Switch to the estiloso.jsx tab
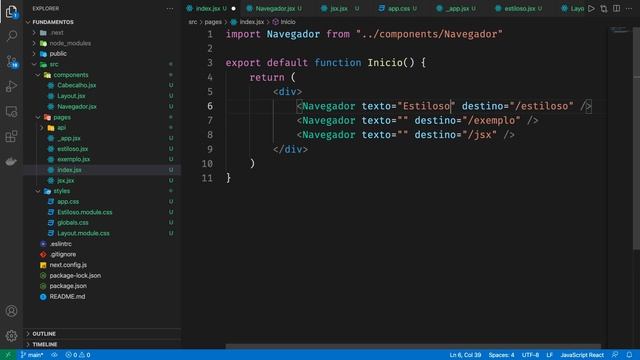Viewport: 640px width, 360px height. [519, 8]
